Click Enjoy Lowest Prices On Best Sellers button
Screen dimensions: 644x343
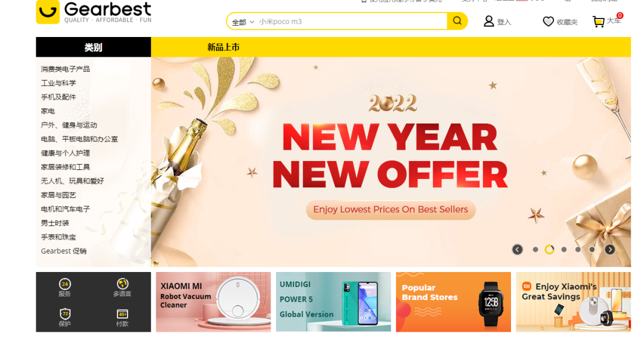click(391, 209)
